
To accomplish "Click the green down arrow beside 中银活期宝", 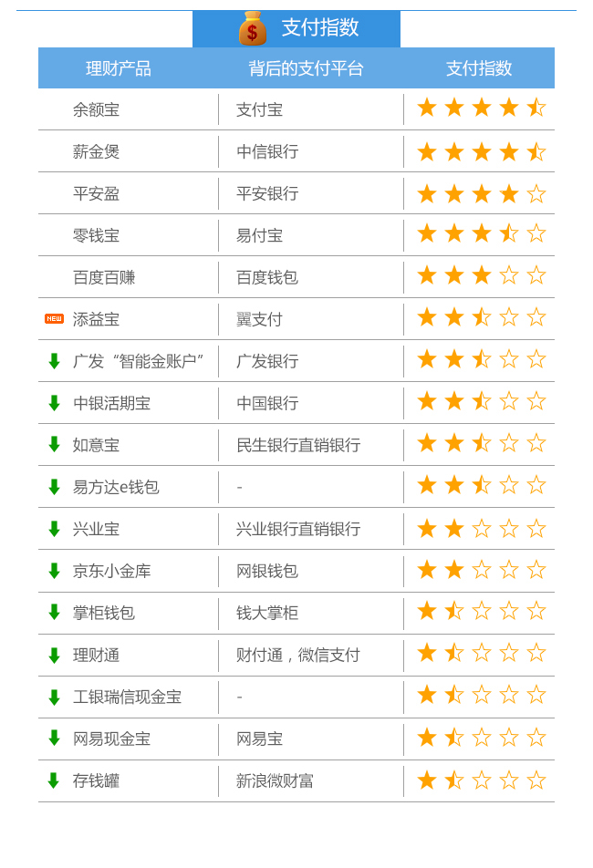I will click(x=54, y=403).
